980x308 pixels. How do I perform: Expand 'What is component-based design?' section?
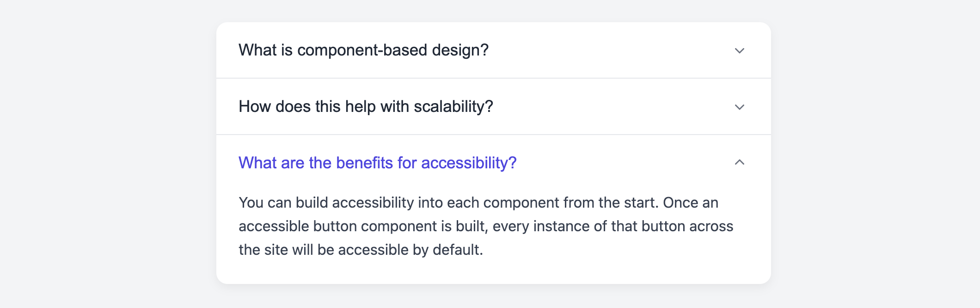pos(494,50)
